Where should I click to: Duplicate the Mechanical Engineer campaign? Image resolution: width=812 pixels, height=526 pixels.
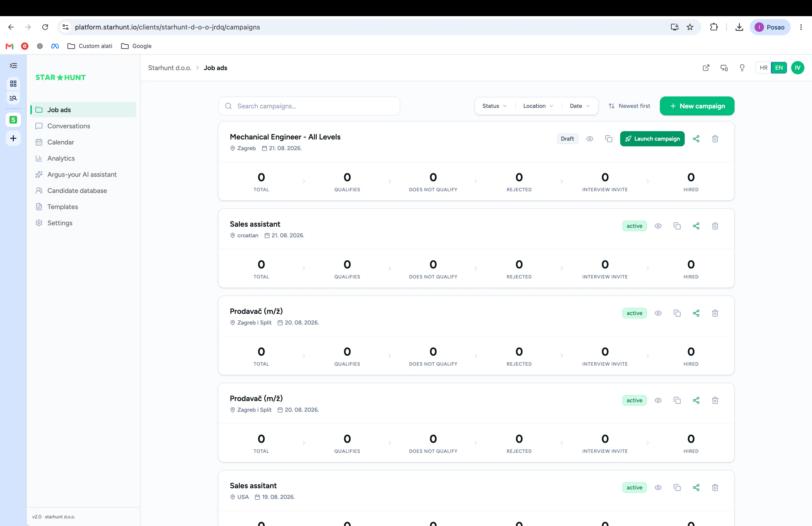(x=609, y=139)
